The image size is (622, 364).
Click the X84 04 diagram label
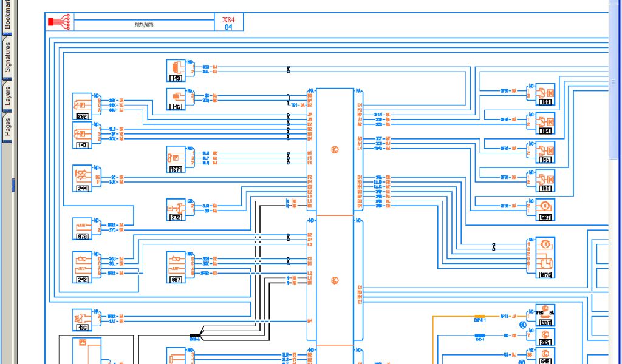(x=228, y=23)
